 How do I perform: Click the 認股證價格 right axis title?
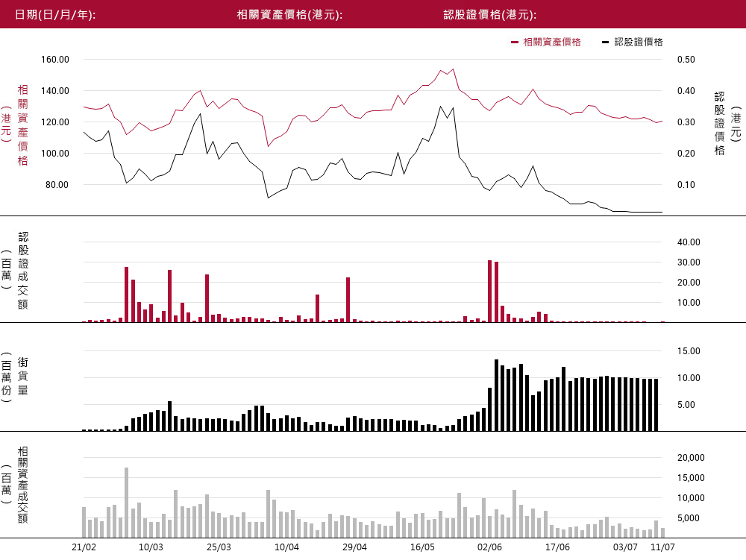(x=719, y=124)
